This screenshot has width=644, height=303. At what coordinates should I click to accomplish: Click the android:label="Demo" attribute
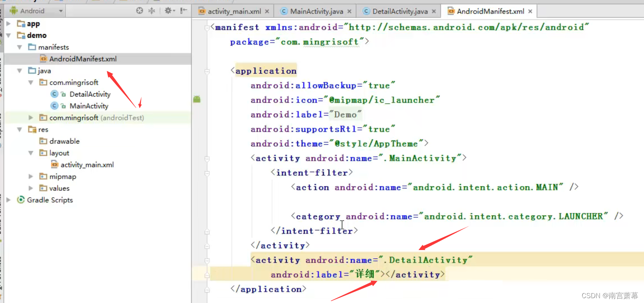pos(306,115)
